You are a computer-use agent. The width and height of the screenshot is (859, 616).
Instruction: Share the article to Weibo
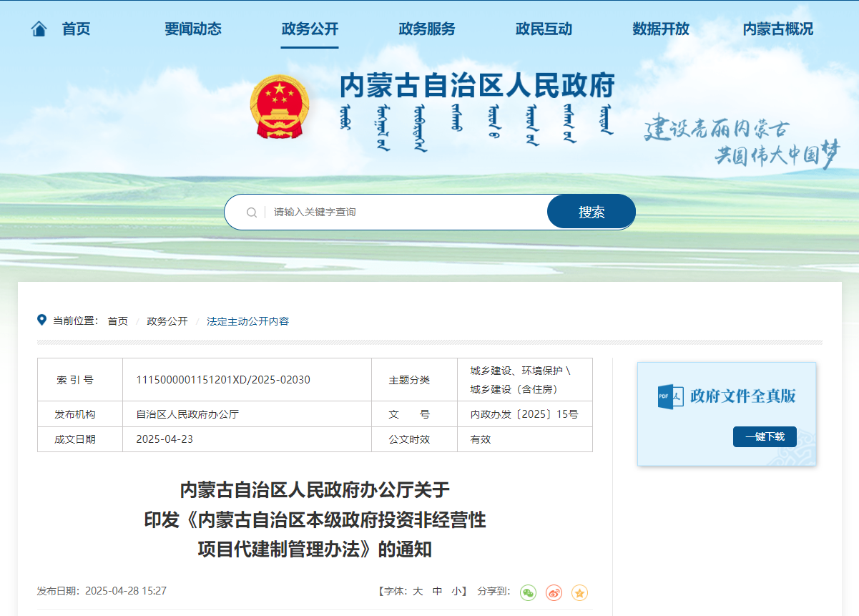click(x=553, y=592)
